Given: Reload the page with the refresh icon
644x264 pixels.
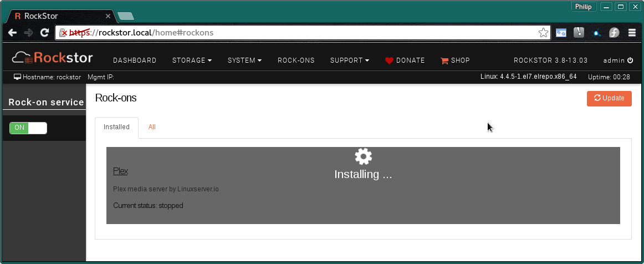Looking at the screenshot, I should click(44, 33).
